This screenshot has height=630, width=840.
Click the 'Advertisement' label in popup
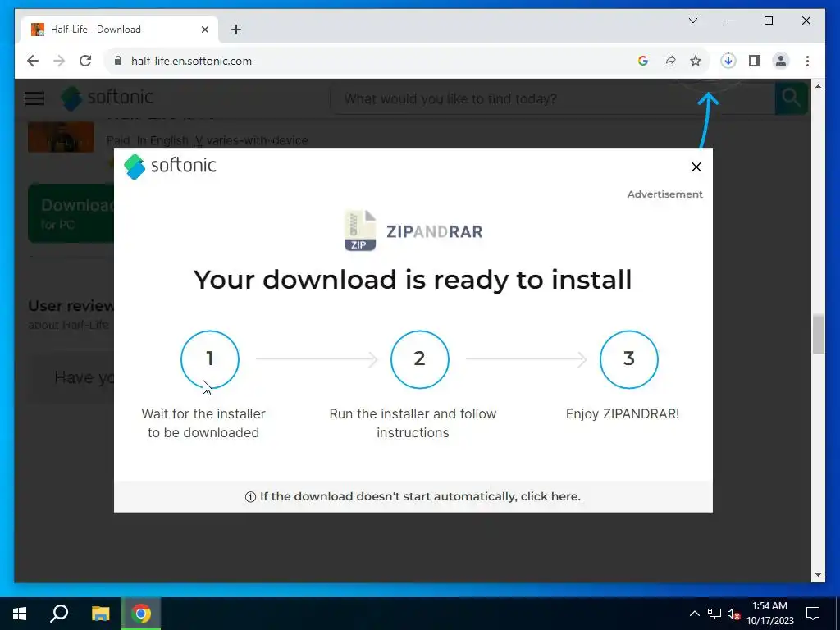[664, 194]
